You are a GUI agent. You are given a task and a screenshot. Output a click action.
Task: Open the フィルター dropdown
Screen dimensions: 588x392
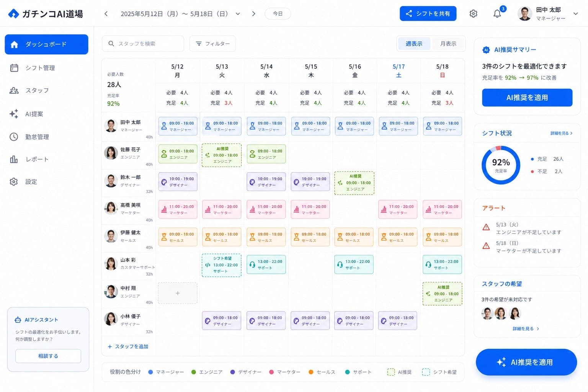[212, 44]
